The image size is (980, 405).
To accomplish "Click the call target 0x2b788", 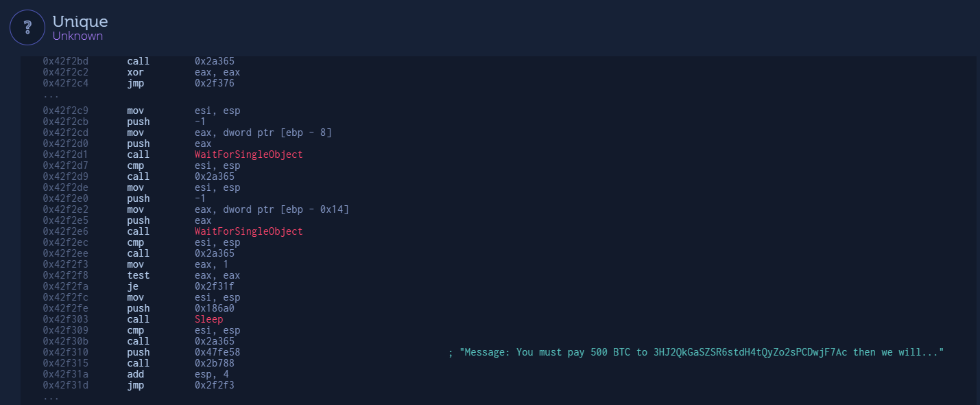I will 215,363.
